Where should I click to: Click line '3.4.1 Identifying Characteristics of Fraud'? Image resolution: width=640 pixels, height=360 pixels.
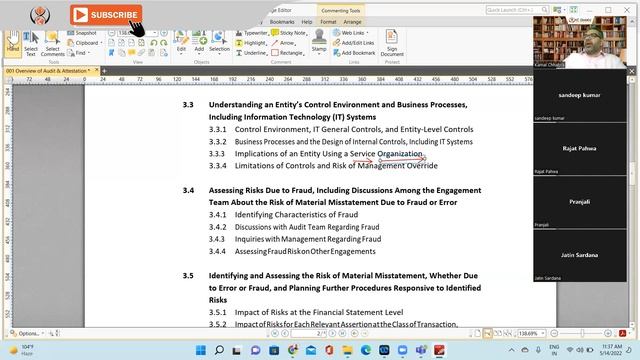coord(283,215)
